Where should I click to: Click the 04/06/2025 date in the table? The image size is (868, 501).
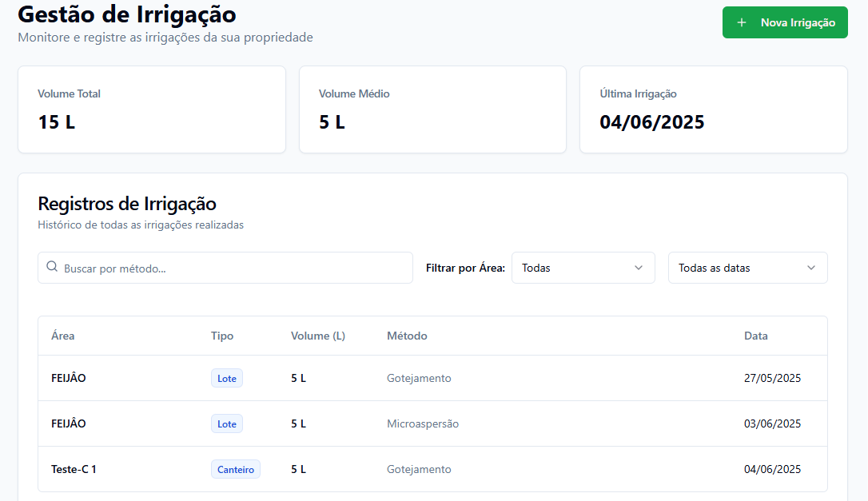click(772, 470)
